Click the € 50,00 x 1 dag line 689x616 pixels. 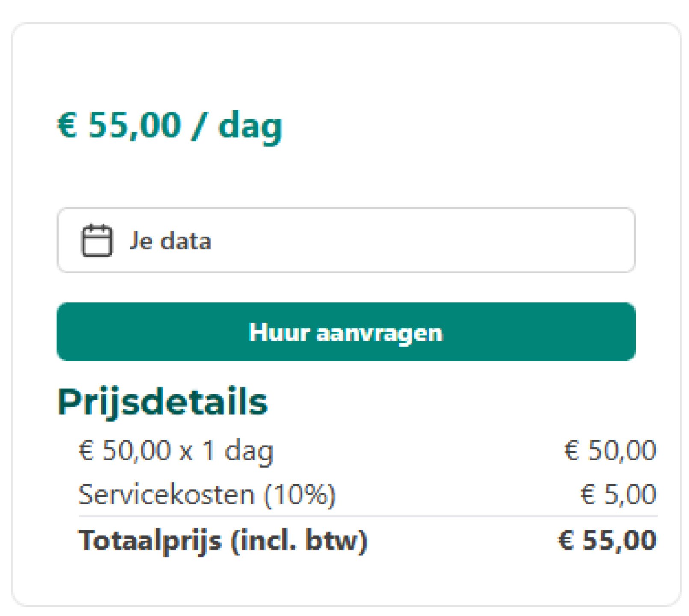pyautogui.click(x=176, y=451)
